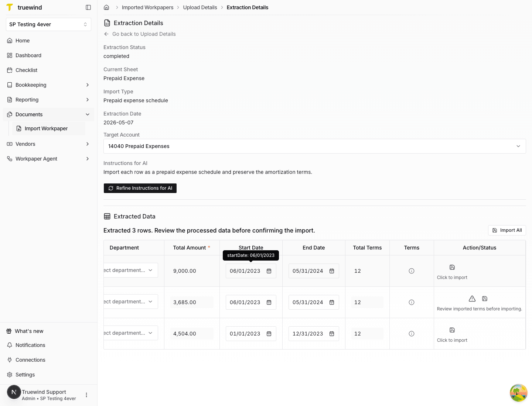The image size is (532, 406).
Task: Open department dropdown in 4,504.00 row
Action: 131,333
